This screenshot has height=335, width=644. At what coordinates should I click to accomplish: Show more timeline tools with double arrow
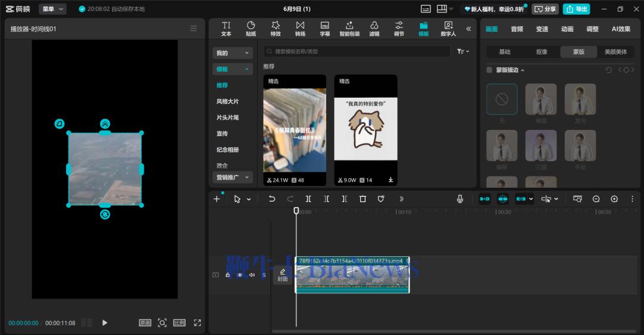click(x=401, y=199)
